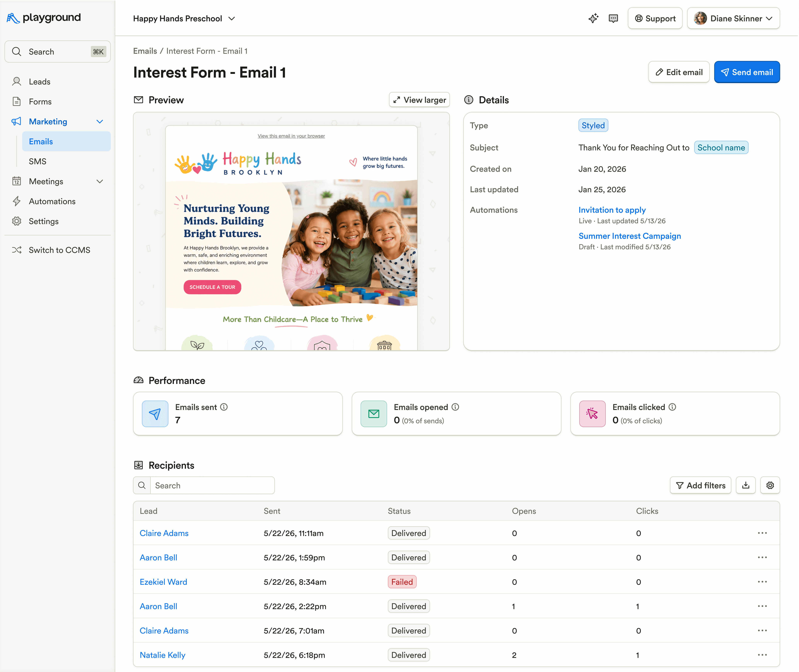Open more options for Aaron Bell 2:22pm row
Viewport: 799px width, 672px height.
[x=762, y=606]
